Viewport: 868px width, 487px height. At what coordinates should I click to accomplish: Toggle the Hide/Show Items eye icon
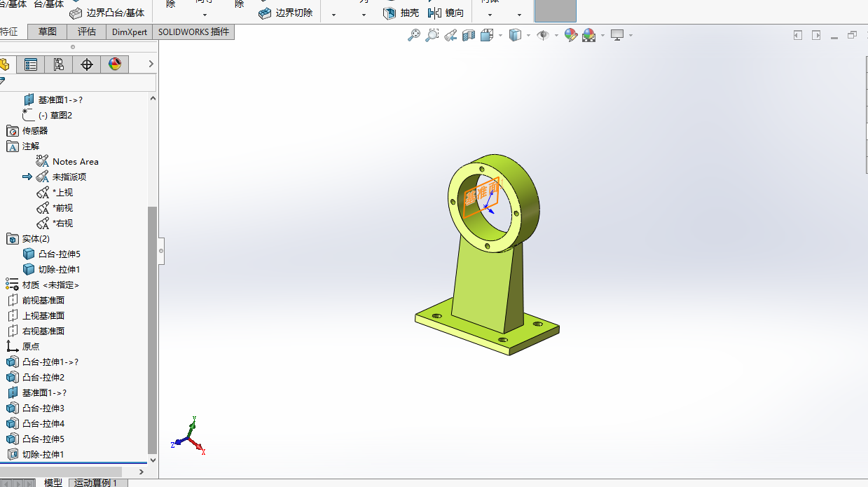[543, 35]
